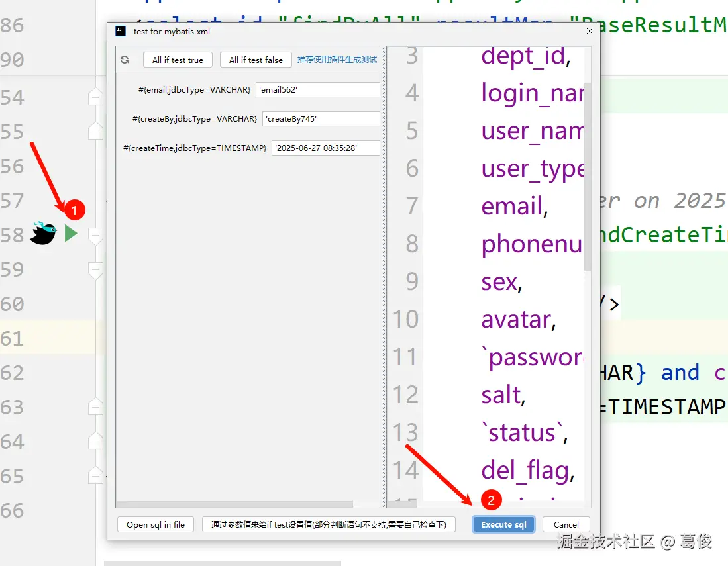
Task: Select the 'All if test true' button
Action: pyautogui.click(x=177, y=60)
